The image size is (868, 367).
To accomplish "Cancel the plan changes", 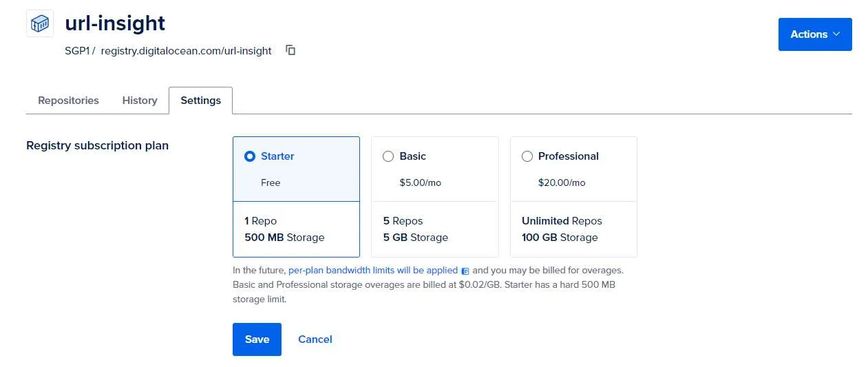I will coord(315,339).
